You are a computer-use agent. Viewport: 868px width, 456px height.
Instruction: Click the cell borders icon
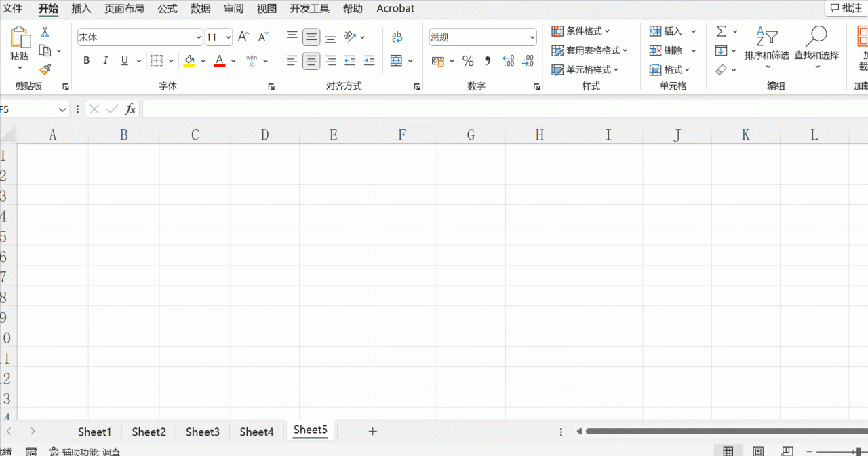[157, 61]
